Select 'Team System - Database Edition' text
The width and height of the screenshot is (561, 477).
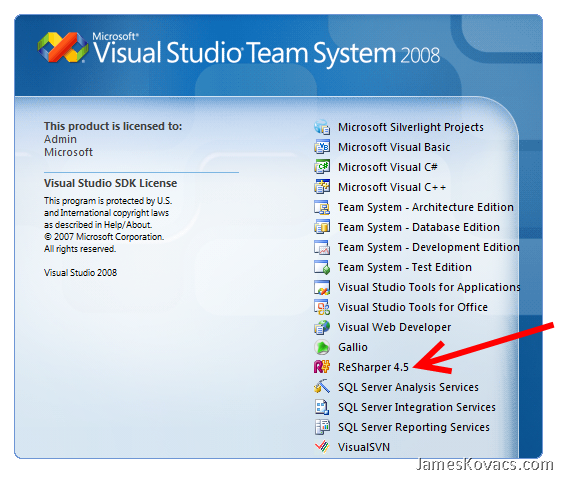[419, 228]
